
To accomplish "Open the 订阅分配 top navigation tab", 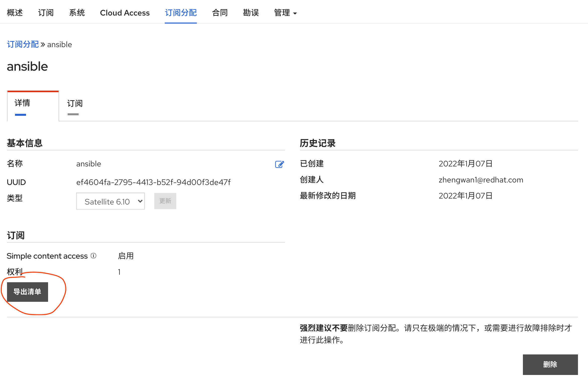I will point(181,13).
